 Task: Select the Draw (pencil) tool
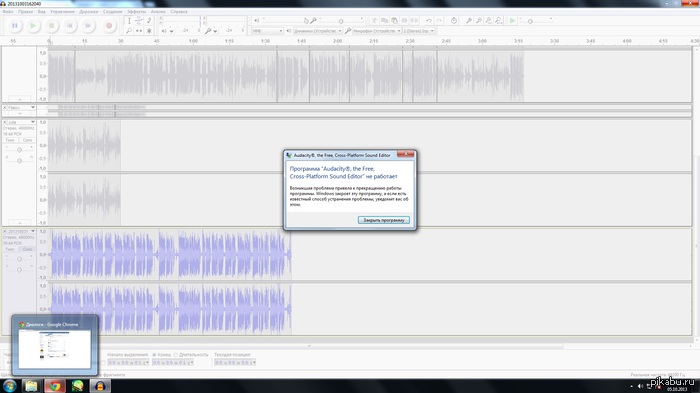pyautogui.click(x=149, y=21)
